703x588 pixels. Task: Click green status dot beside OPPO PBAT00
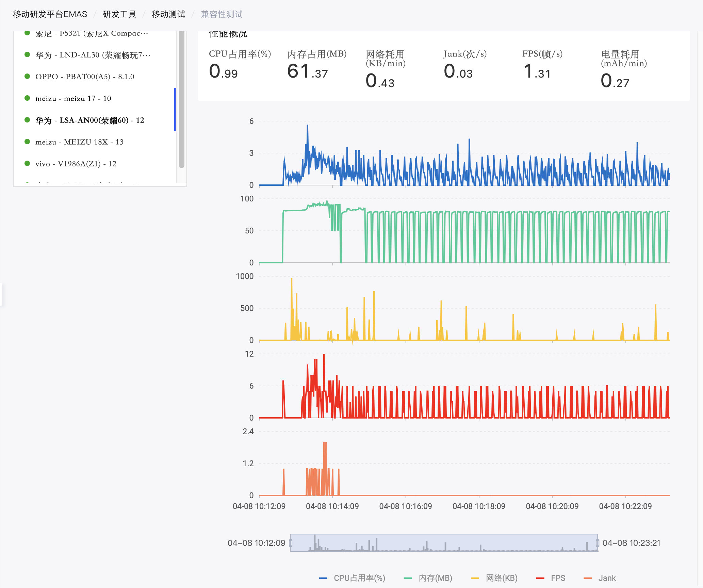27,76
